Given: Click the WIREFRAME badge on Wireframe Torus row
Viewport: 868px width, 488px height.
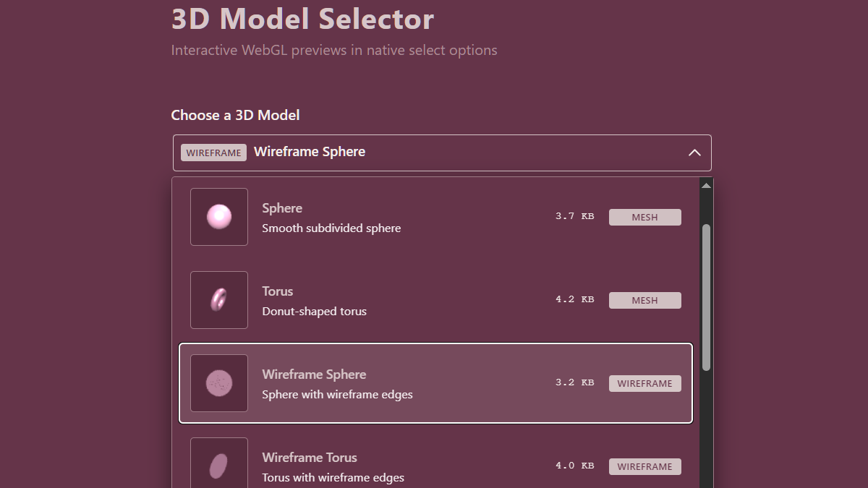Looking at the screenshot, I should click(x=645, y=466).
